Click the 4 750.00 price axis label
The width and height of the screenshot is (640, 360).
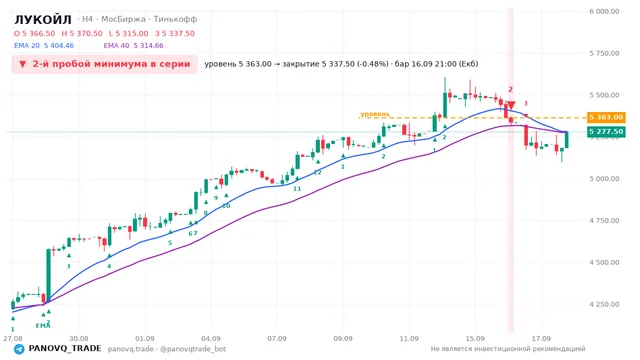point(604,220)
